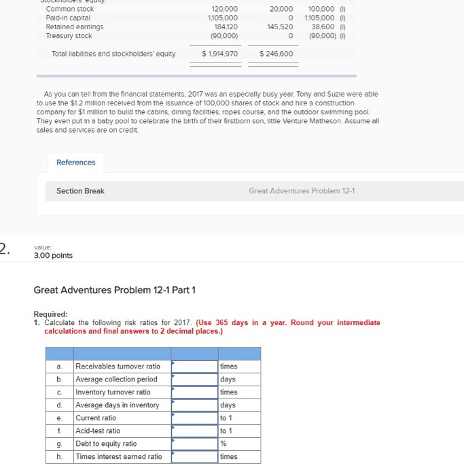This screenshot has width=464, height=476.
Task: Click the 145,520 retained earnings value
Action: tap(280, 27)
